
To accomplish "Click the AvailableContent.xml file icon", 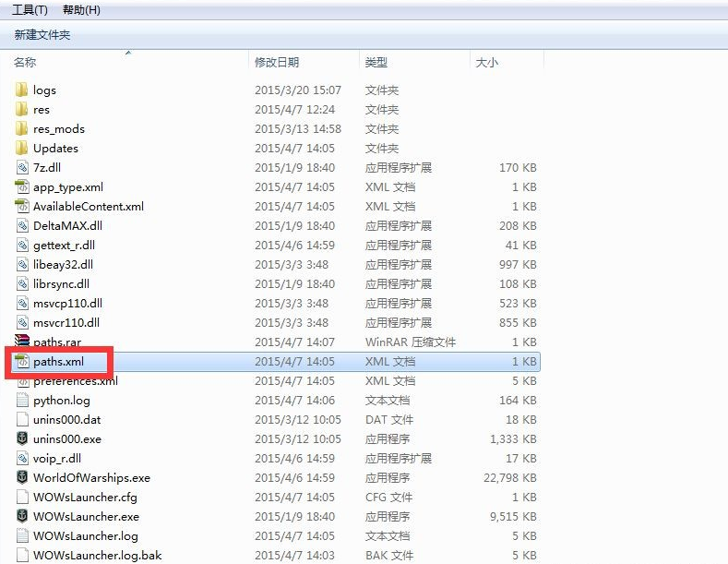I will pos(22,206).
